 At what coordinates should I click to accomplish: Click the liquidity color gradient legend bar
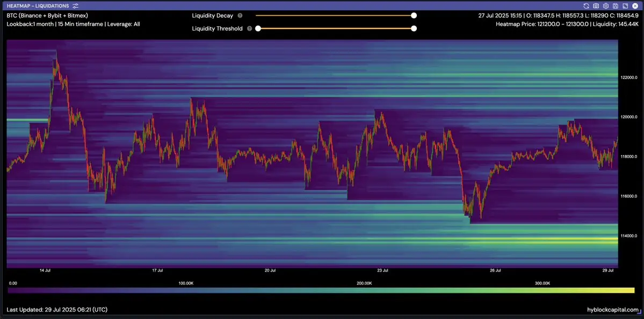pyautogui.click(x=321, y=290)
